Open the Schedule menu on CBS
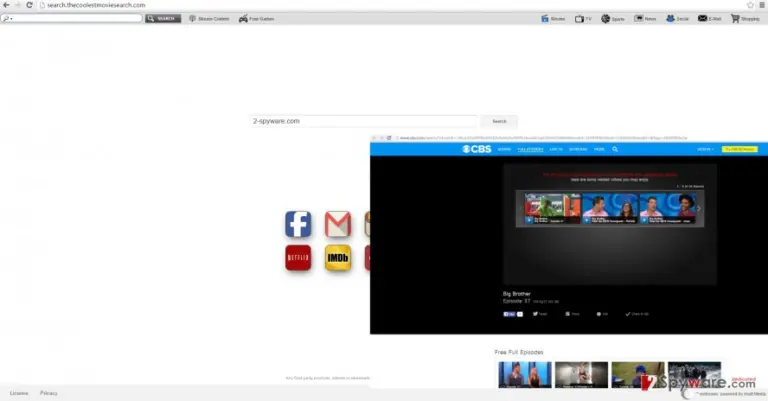The width and height of the screenshot is (768, 401). 578,149
